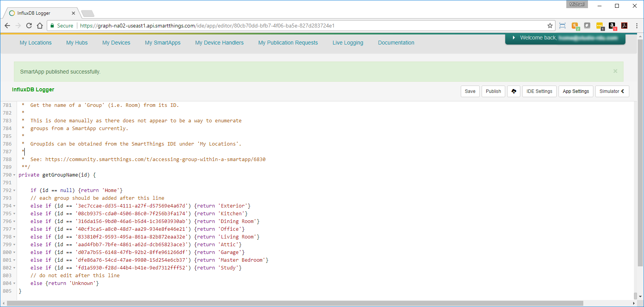Open My Publication Requests
This screenshot has width=644, height=307.
tap(288, 43)
